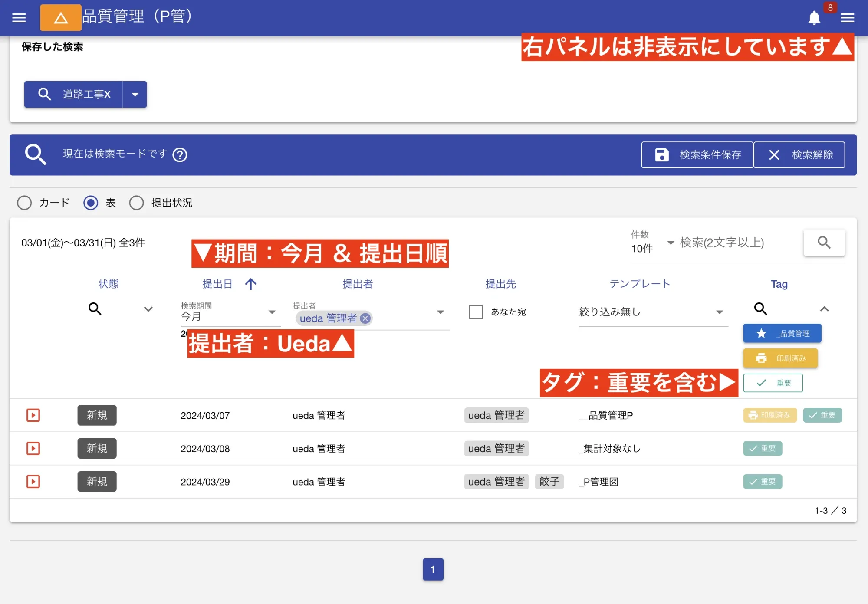Select the 提出状況 view radio button
The width and height of the screenshot is (868, 604).
pyautogui.click(x=137, y=203)
